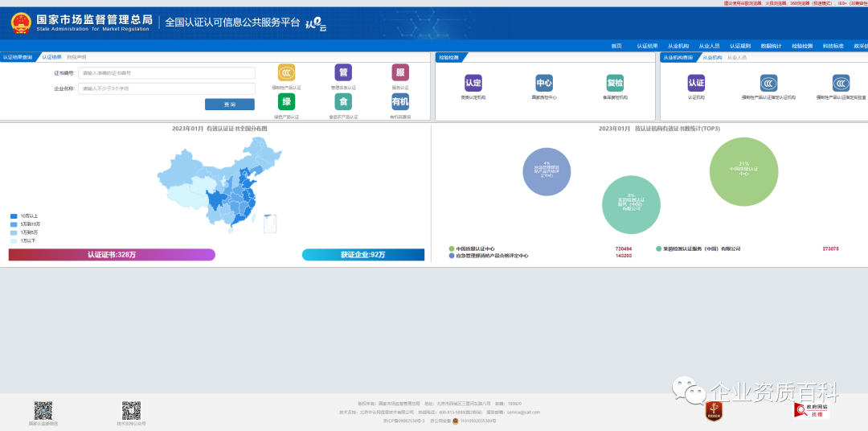Click the green 中国质量认证中心 bubble

click(x=743, y=172)
